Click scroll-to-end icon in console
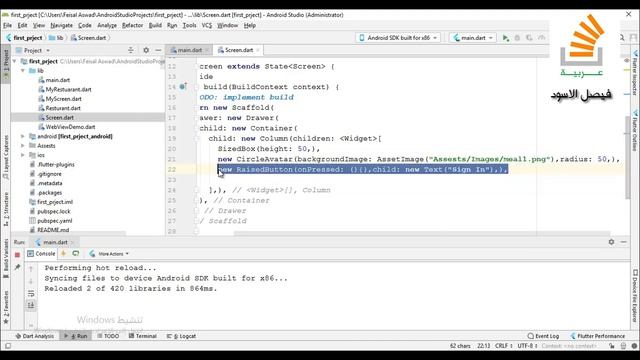 point(31,305)
